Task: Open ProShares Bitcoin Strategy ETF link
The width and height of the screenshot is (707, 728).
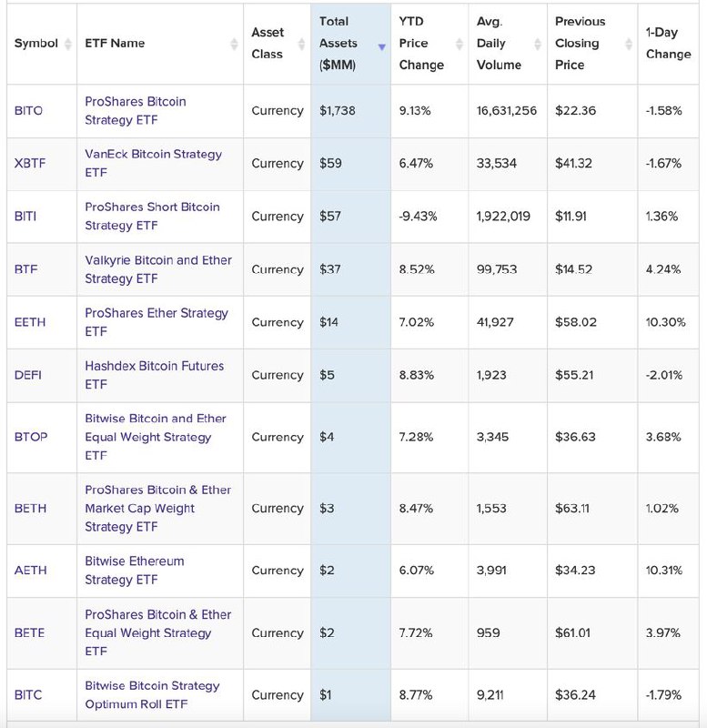Action: (x=135, y=110)
